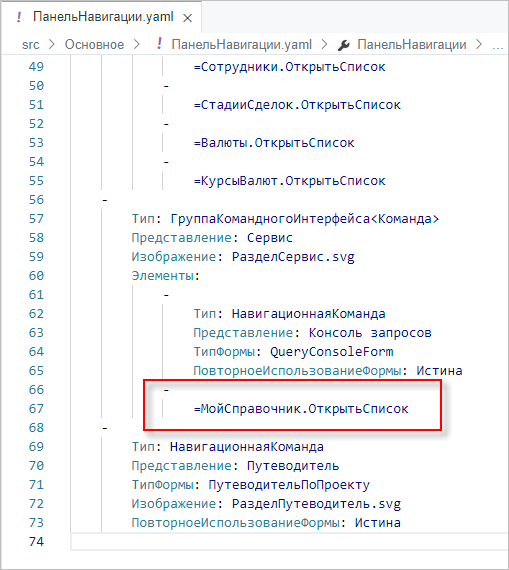The height and width of the screenshot is (570, 509).
Task: Click the РазделСервис.svg value
Action: tap(293, 257)
